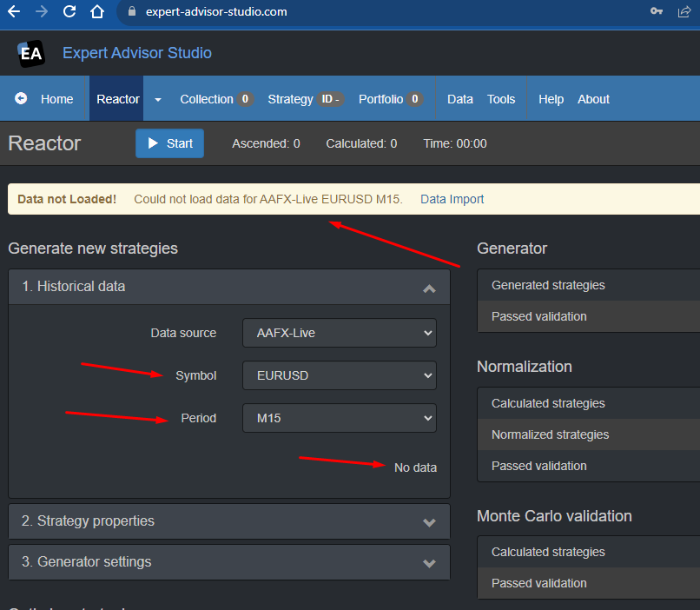The image size is (700, 610).
Task: Expand the 3. Generator settings section
Action: tap(229, 562)
